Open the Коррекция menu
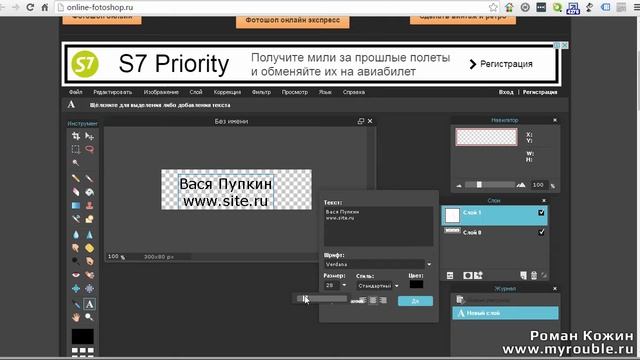640x360 pixels. pos(227,92)
